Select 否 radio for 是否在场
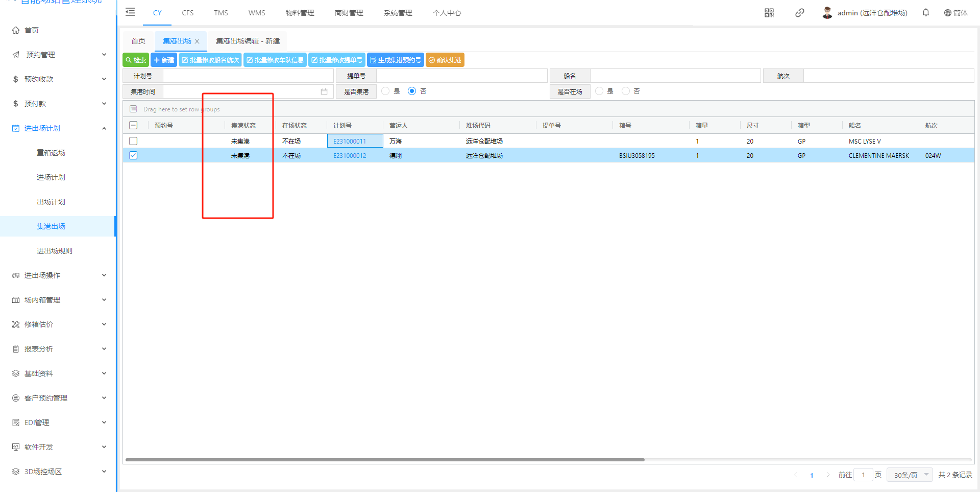Screen dimensions: 980x492 tap(625, 91)
